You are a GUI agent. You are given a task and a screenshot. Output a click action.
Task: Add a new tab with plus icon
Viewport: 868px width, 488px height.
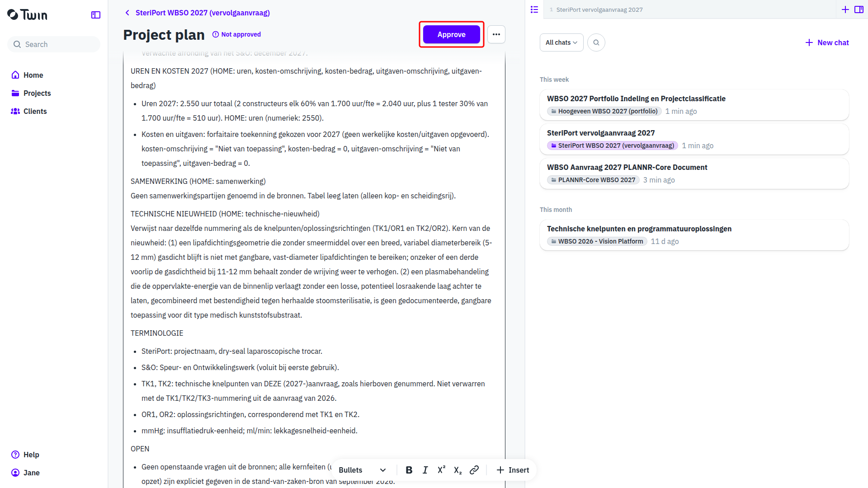[x=845, y=9]
